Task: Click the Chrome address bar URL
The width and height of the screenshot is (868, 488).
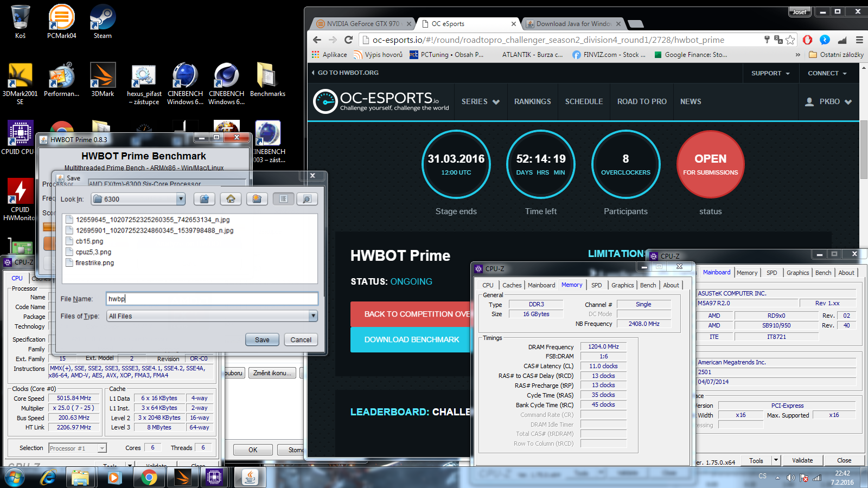Action: tap(548, 40)
